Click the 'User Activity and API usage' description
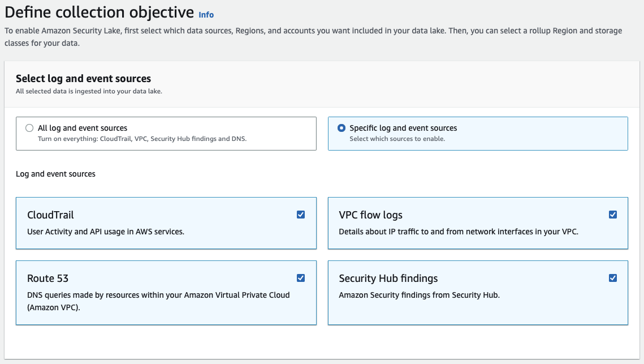644x364 pixels. [106, 232]
